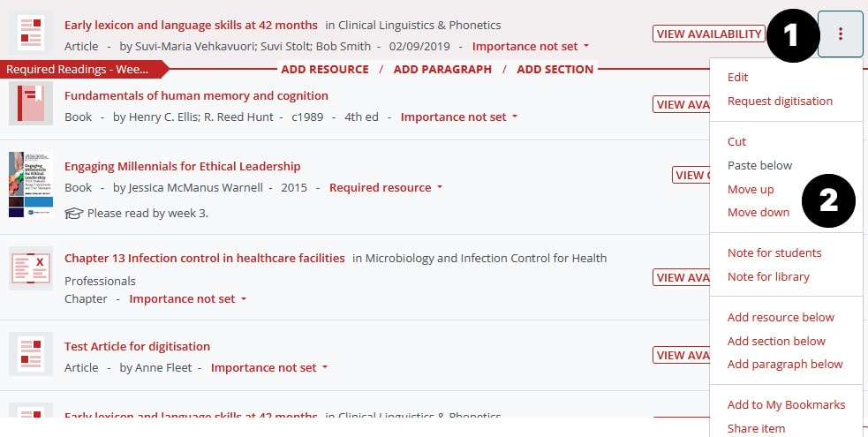The image size is (868, 437).
Task: Click the three-dot options menu button
Action: point(840,34)
